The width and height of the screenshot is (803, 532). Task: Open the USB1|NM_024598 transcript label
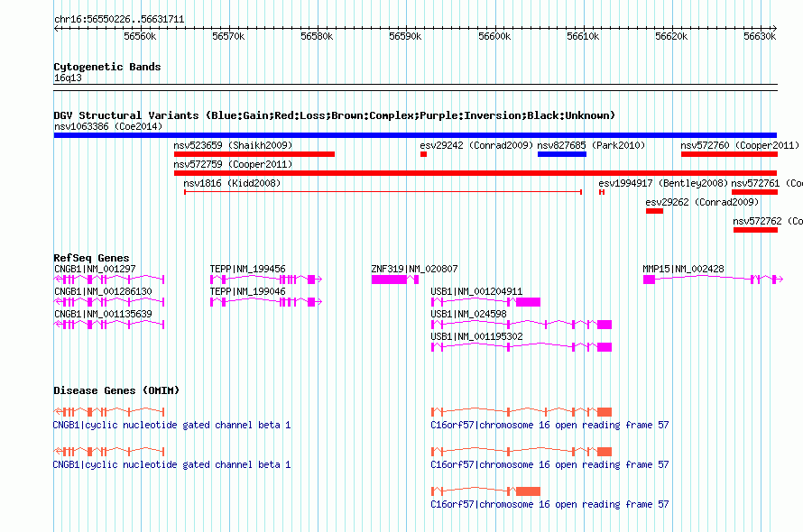coord(468,314)
